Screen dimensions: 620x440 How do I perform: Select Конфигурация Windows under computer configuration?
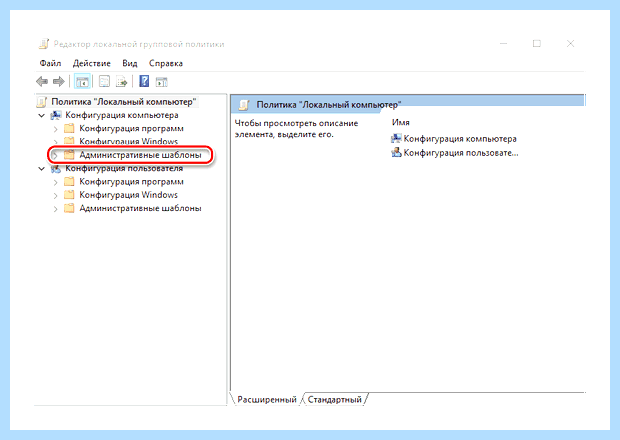coord(129,141)
